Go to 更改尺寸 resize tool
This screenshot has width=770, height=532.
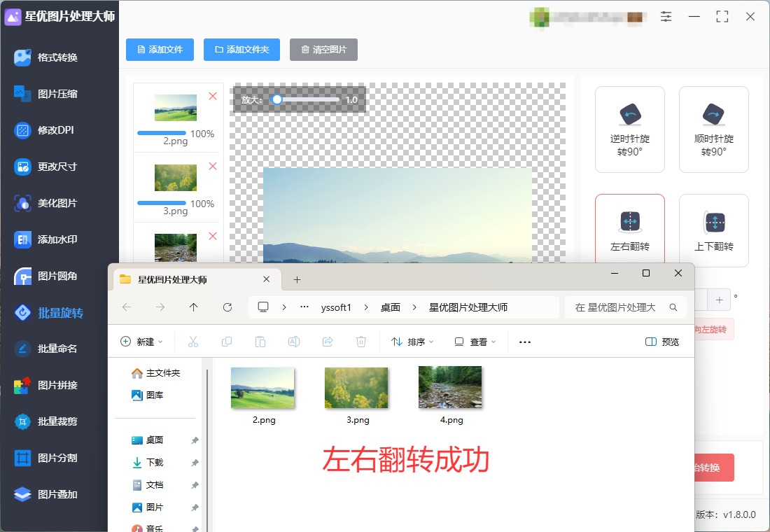(x=45, y=167)
